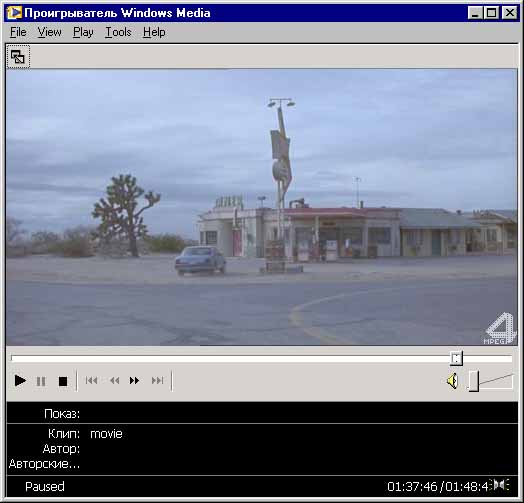Click the seek bar position thumb
524x503 pixels.
pyautogui.click(x=456, y=358)
